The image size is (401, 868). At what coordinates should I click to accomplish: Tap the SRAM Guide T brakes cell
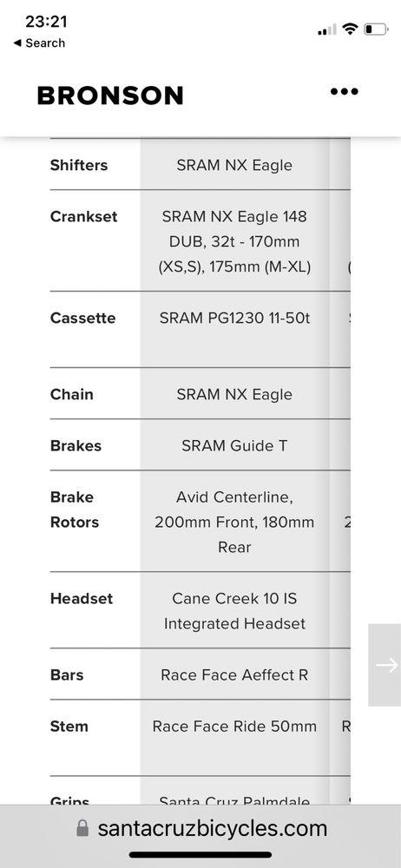pyautogui.click(x=235, y=445)
